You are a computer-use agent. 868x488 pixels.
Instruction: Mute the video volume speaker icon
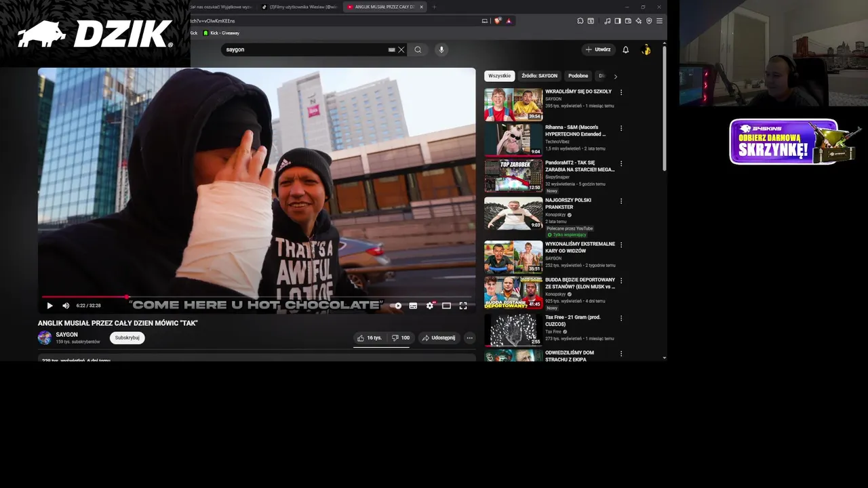coord(66,306)
